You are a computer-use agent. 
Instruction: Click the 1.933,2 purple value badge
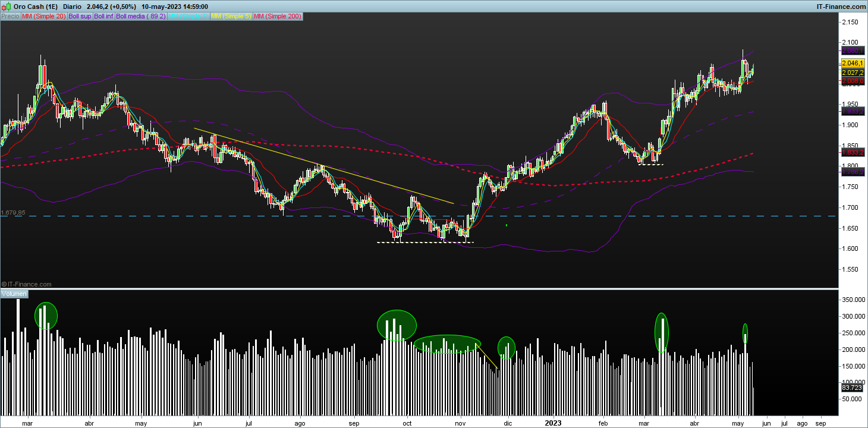tap(853, 111)
